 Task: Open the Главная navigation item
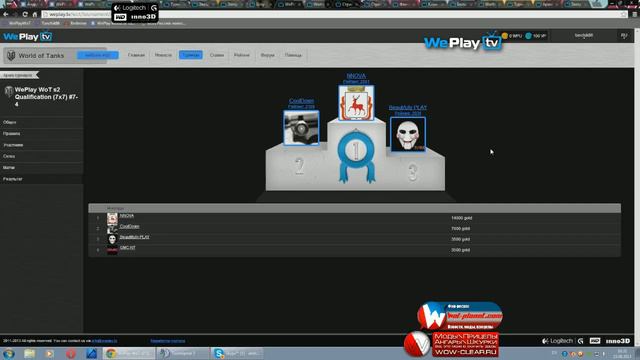tap(136, 55)
